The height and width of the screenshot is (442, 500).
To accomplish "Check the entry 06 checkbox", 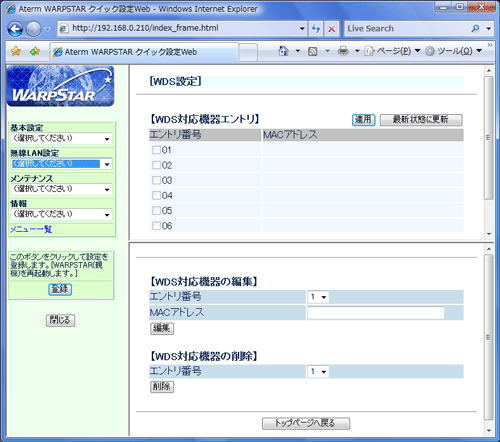I will coord(156,226).
